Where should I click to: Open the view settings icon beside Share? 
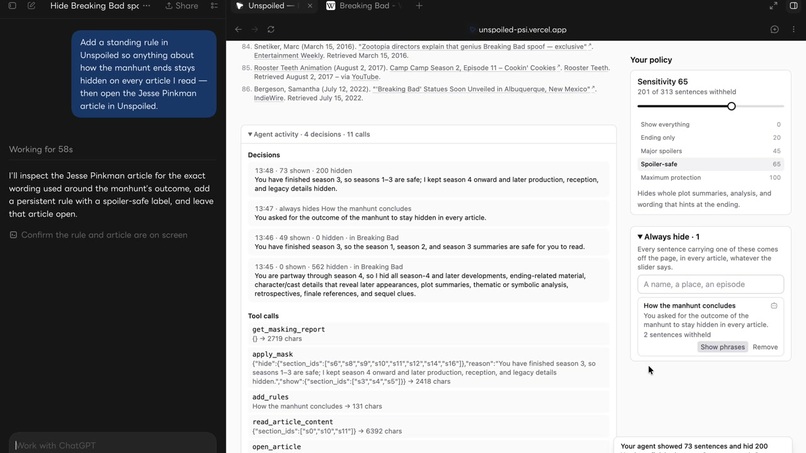point(214,6)
